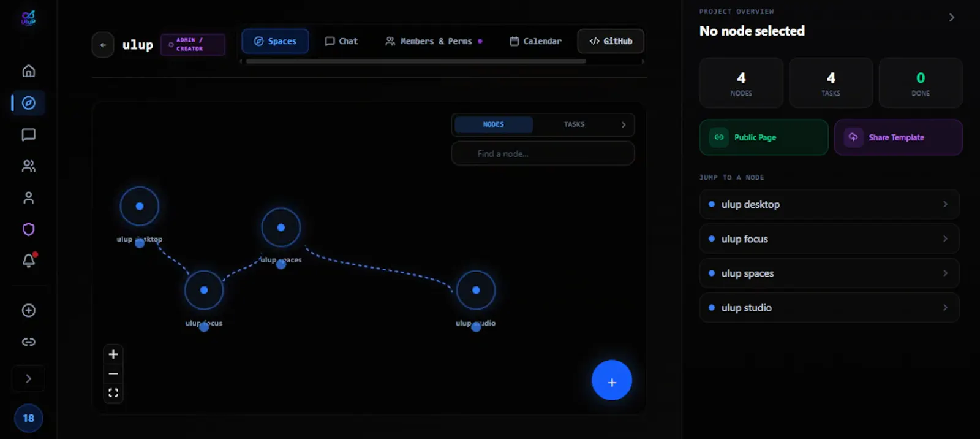The image size is (980, 439).
Task: Click chevron on ulup desktop row
Action: click(x=945, y=204)
